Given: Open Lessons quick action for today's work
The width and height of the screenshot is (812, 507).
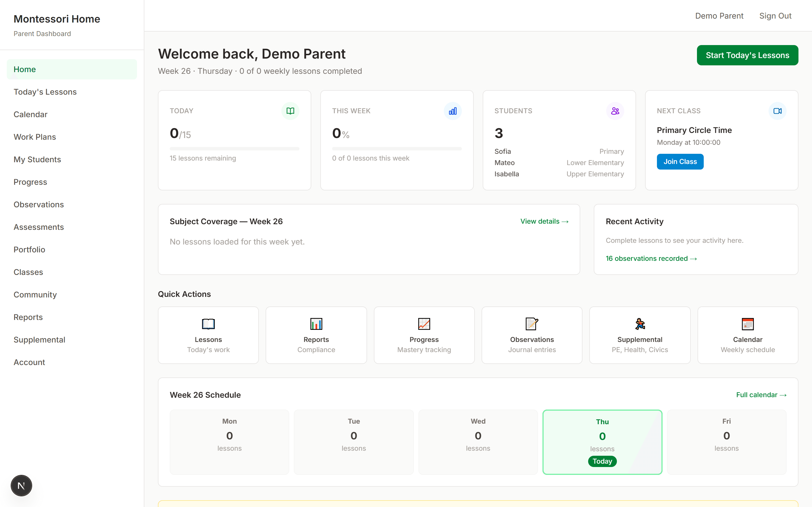Looking at the screenshot, I should coord(208,335).
